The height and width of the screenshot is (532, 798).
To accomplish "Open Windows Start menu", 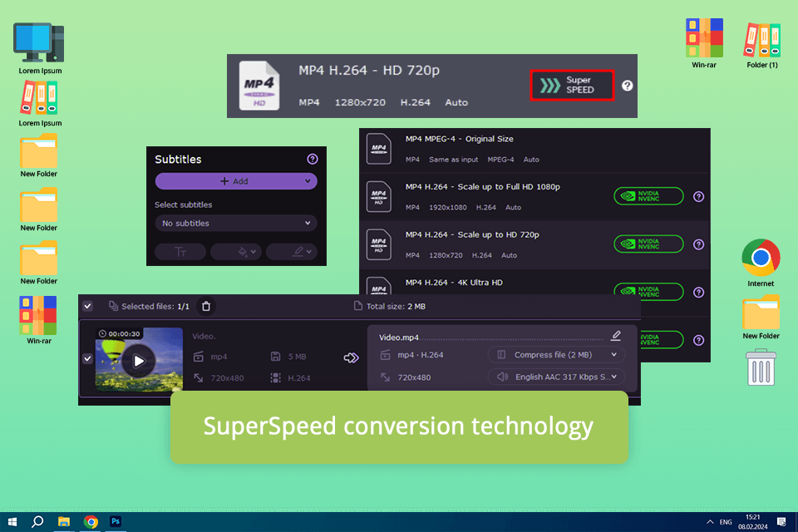I will [x=12, y=522].
